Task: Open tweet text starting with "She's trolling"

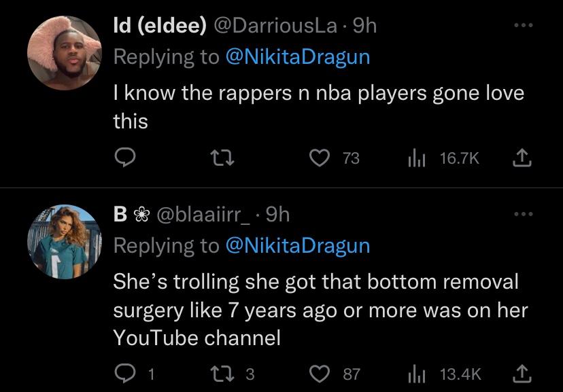Action: point(318,309)
